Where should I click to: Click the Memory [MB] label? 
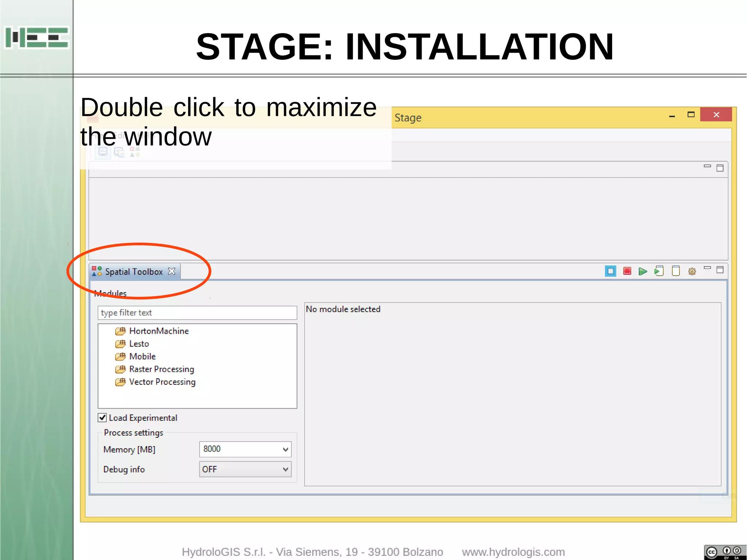point(129,449)
